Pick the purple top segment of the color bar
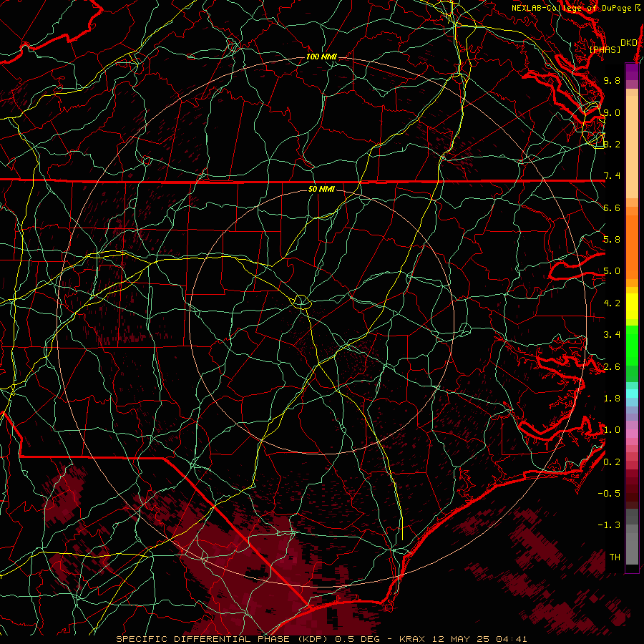644x644 pixels. click(632, 72)
